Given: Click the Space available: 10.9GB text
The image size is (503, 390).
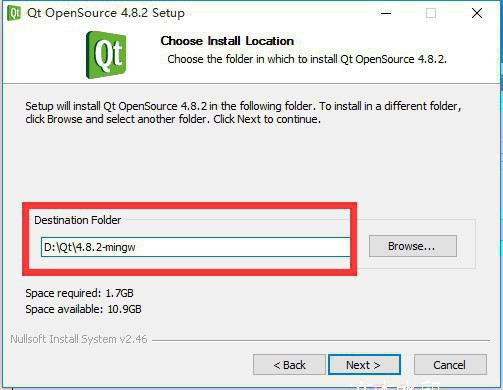Looking at the screenshot, I should click(83, 309).
